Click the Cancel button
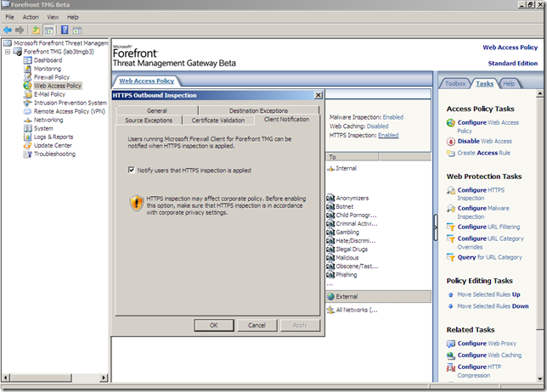 (257, 325)
